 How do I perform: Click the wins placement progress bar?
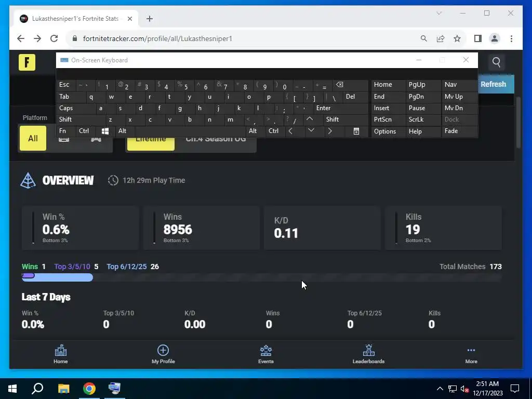pos(261,277)
